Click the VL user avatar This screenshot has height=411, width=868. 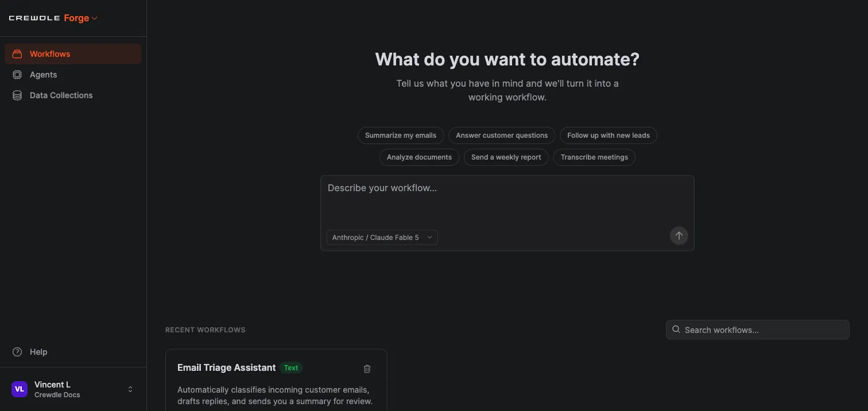(20, 389)
